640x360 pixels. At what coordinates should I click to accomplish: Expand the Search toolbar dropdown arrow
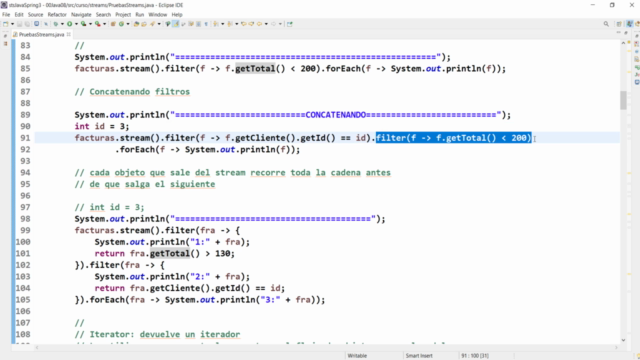point(159,24)
